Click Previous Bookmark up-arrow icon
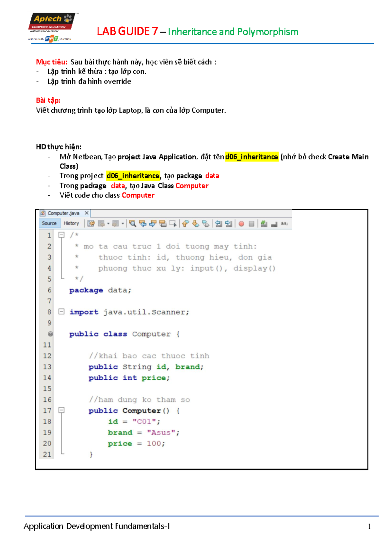The width and height of the screenshot is (392, 554). click(x=186, y=223)
